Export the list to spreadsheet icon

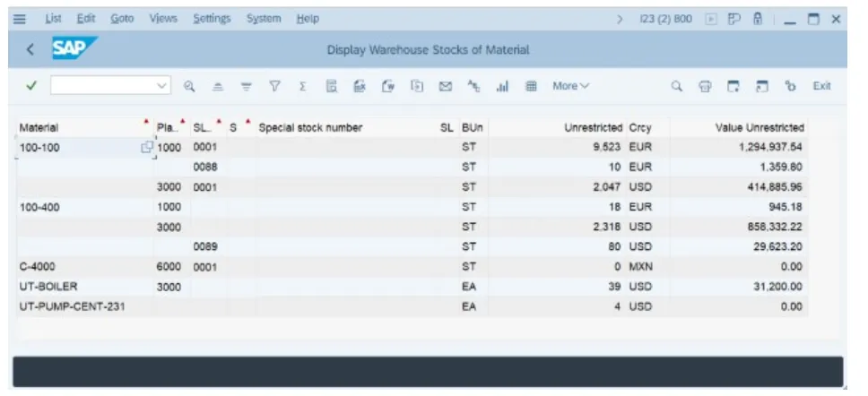click(x=360, y=86)
